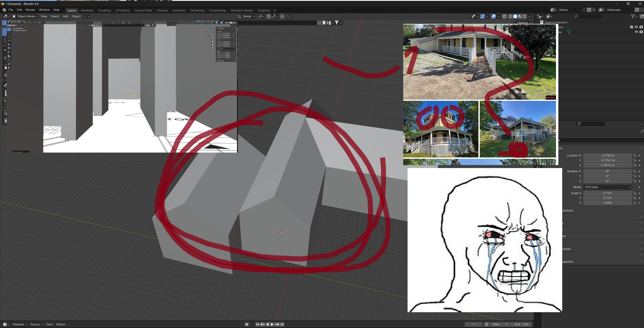This screenshot has height=328, width=644.
Task: Play animation in reverse
Action: point(268,324)
